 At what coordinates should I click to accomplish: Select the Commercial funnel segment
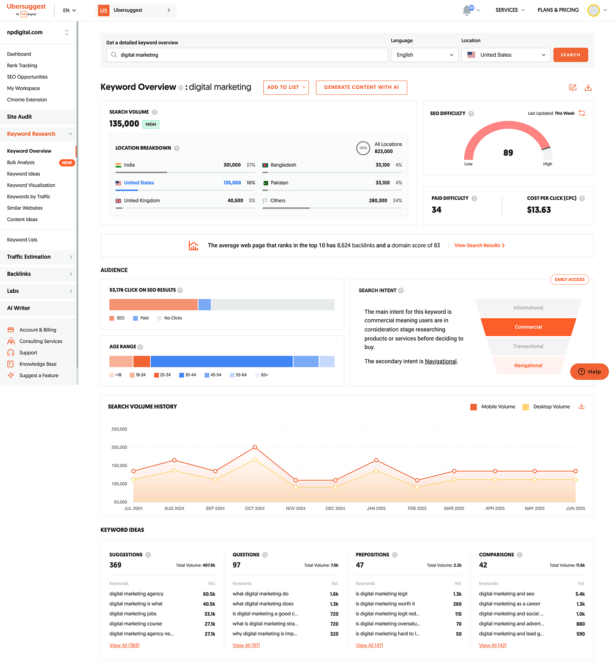pos(528,327)
